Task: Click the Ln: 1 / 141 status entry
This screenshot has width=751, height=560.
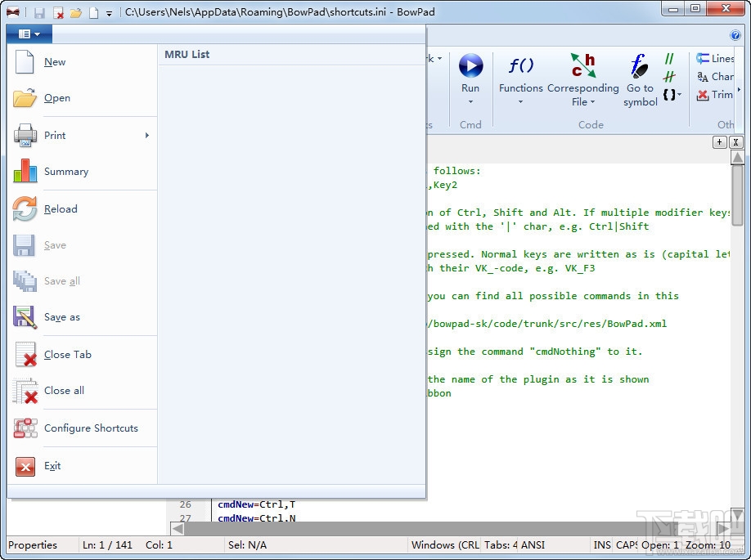Action: click(x=107, y=545)
